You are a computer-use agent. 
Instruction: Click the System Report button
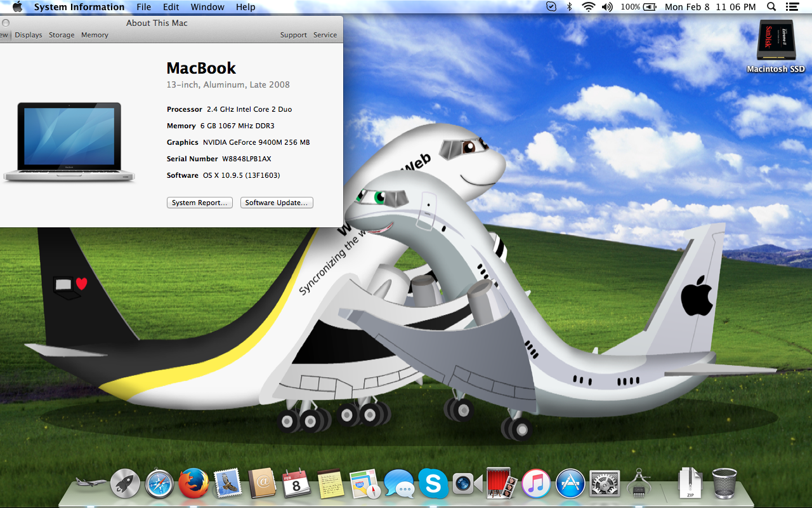click(x=200, y=203)
